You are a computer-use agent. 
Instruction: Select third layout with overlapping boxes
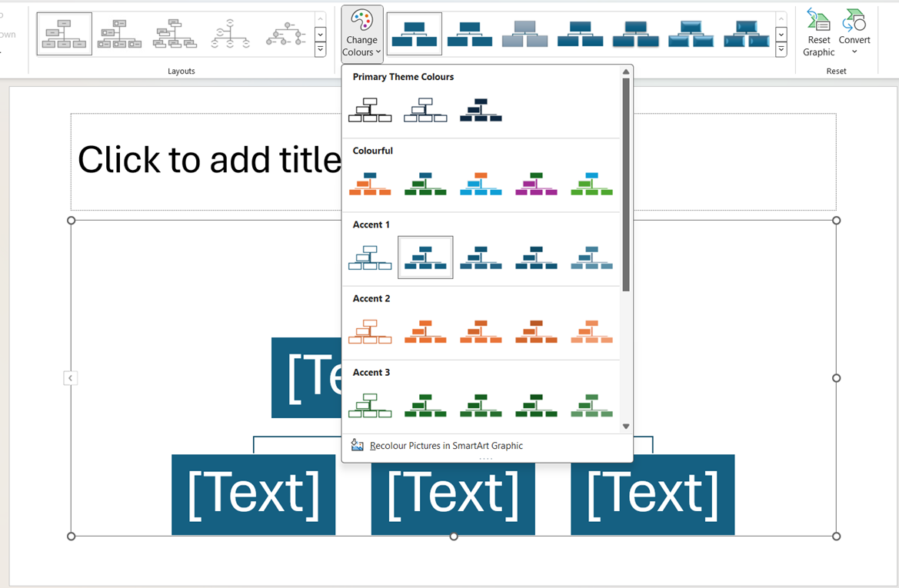click(175, 34)
